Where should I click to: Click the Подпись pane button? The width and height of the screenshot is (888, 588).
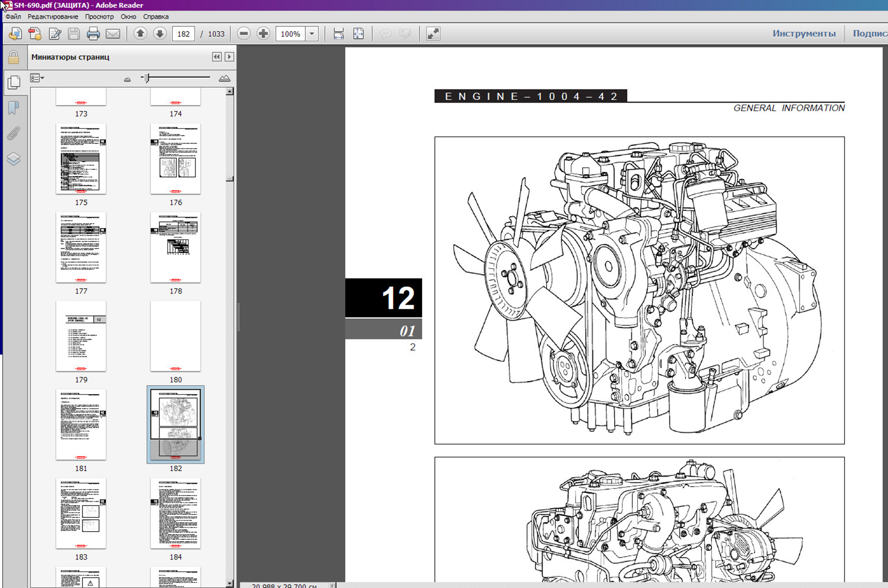pyautogui.click(x=870, y=34)
